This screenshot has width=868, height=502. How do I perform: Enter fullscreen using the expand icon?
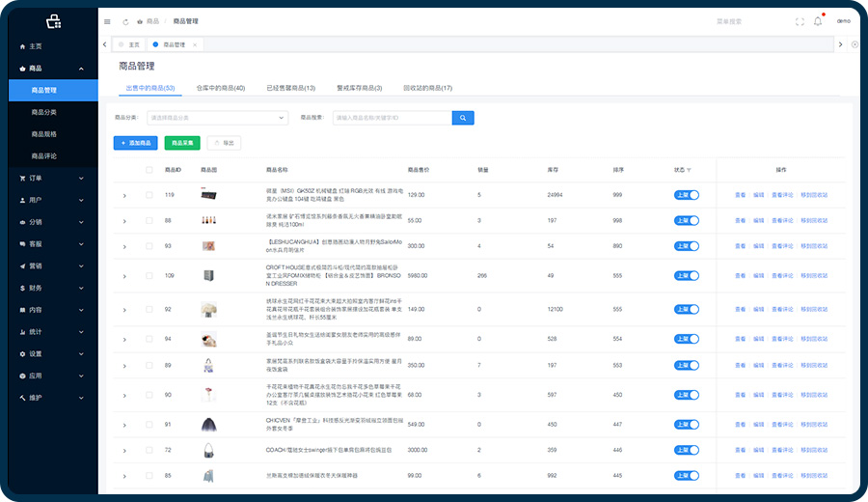tap(800, 21)
